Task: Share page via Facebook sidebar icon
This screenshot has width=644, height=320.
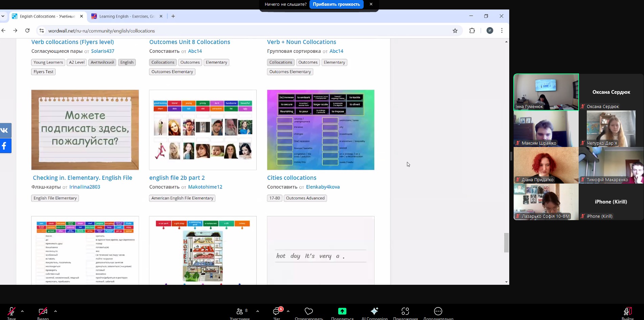Action: click(x=5, y=146)
